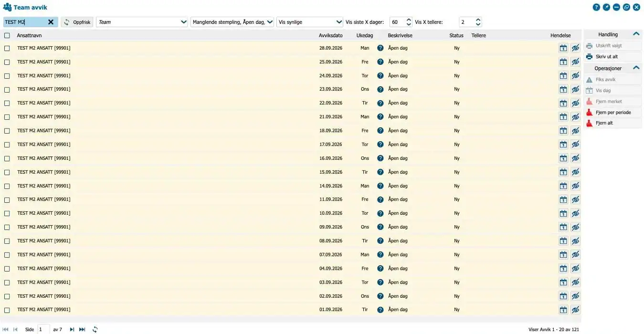The width and height of the screenshot is (644, 334).
Task: Check the row dated 28.09.2026
Action: 7,48
